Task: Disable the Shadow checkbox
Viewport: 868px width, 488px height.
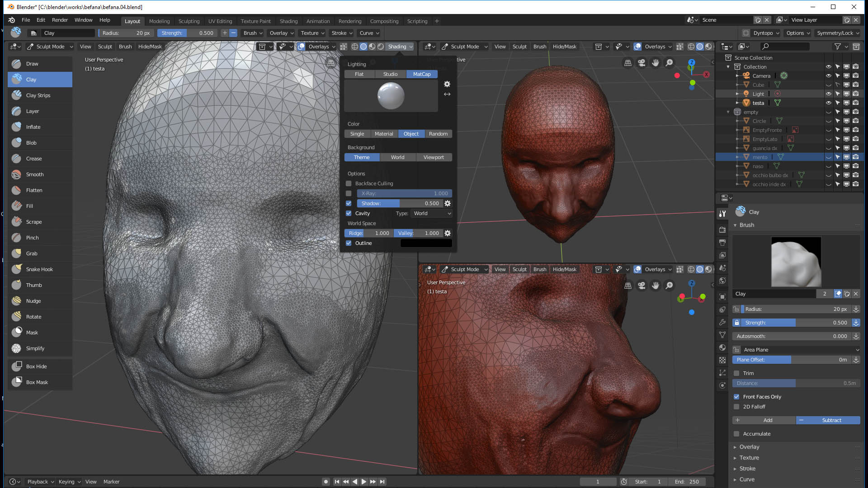Action: click(349, 203)
